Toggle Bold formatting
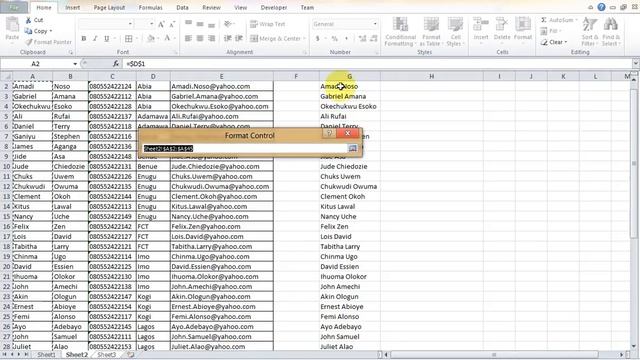The width and height of the screenshot is (640, 360). [84, 38]
